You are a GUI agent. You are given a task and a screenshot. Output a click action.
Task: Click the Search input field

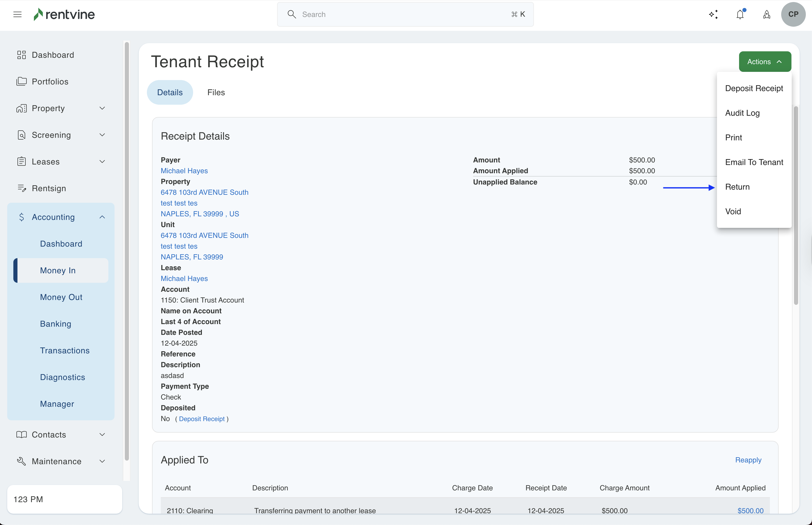click(405, 14)
